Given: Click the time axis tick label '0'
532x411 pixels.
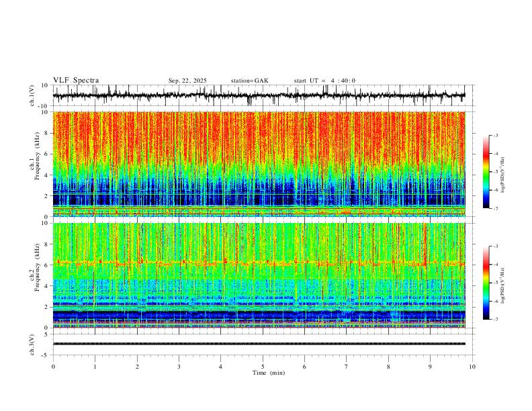Looking at the screenshot, I should [x=53, y=367].
